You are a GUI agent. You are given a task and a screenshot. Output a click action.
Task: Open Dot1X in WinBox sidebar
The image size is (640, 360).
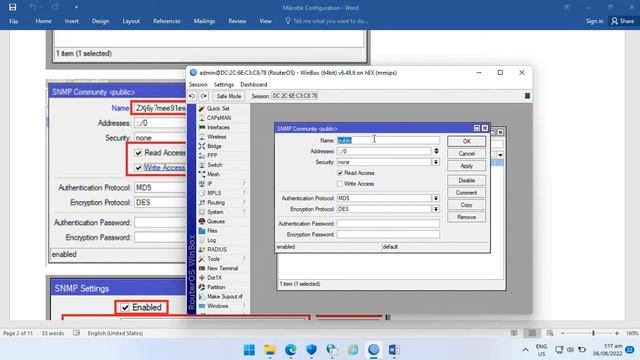[214, 278]
